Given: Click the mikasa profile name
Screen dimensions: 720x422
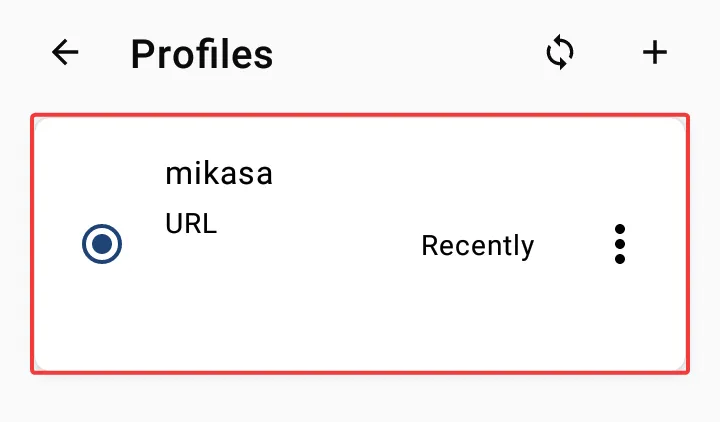Looking at the screenshot, I should tap(219, 174).
